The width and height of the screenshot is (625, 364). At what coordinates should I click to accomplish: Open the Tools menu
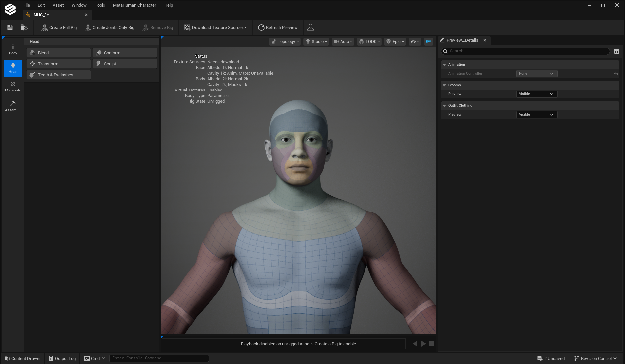(x=100, y=5)
